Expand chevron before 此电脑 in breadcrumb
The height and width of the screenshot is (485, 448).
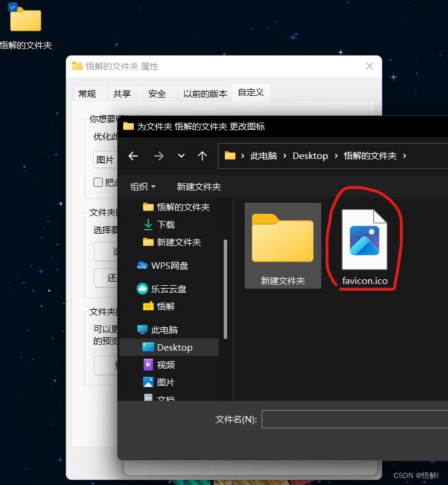coord(243,156)
